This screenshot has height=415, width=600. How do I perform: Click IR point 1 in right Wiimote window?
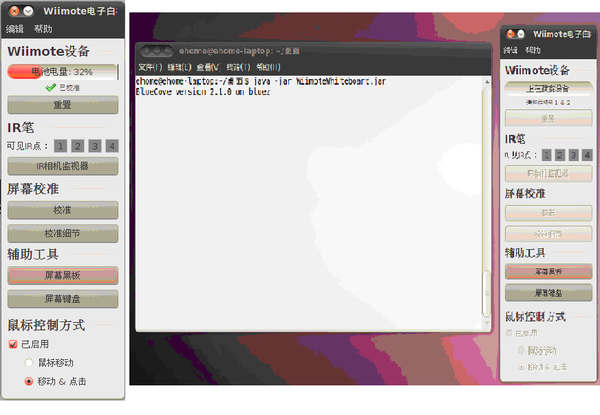[x=547, y=155]
